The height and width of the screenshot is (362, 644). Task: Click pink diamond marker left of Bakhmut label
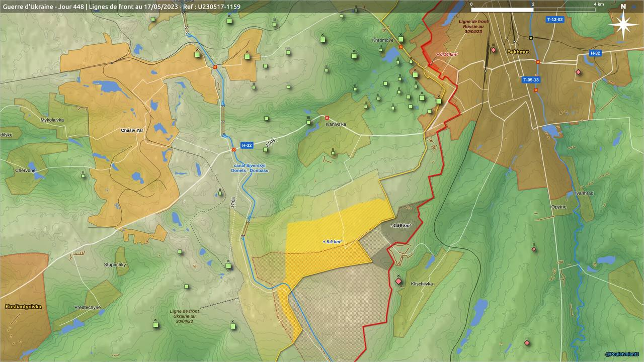[494, 50]
